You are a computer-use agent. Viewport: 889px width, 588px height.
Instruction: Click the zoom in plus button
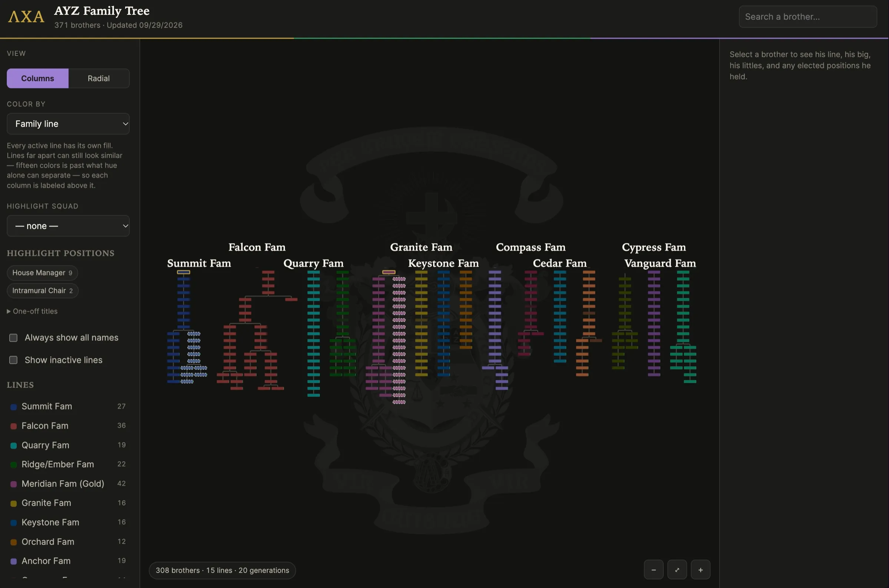700,569
